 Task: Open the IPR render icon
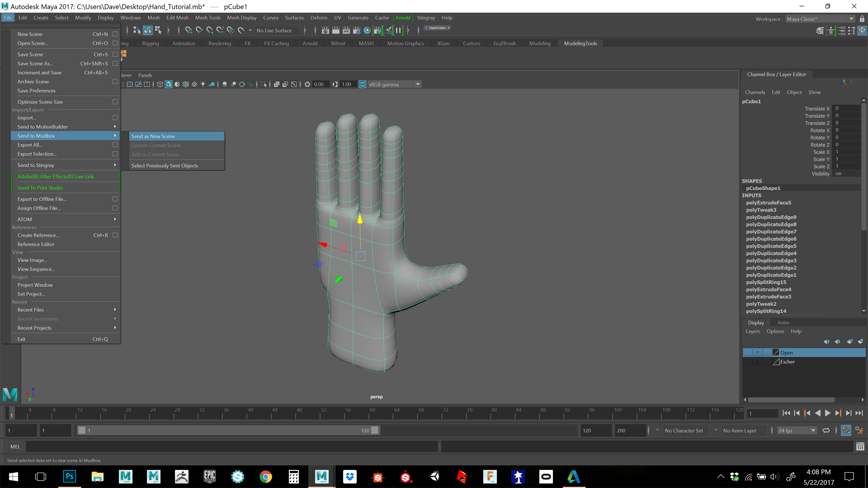point(346,30)
